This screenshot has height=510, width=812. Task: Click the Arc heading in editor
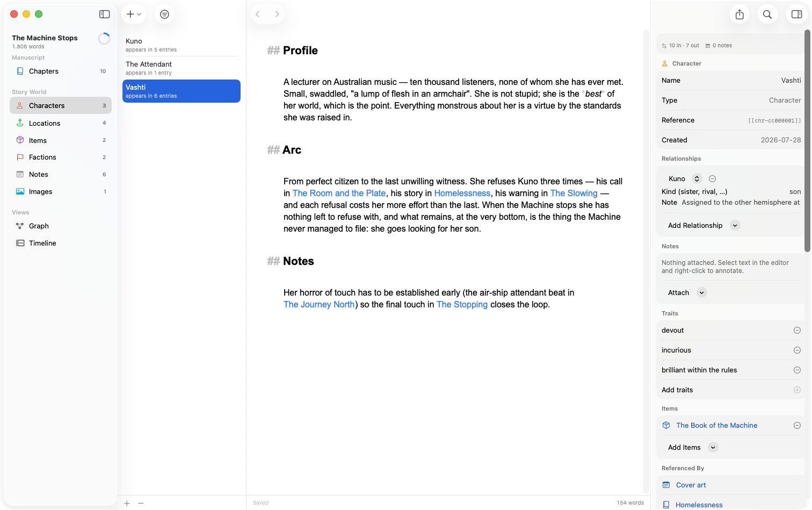click(292, 150)
